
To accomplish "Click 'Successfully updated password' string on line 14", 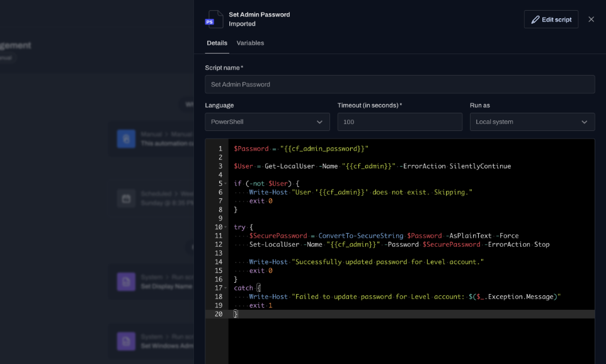I will [387, 262].
